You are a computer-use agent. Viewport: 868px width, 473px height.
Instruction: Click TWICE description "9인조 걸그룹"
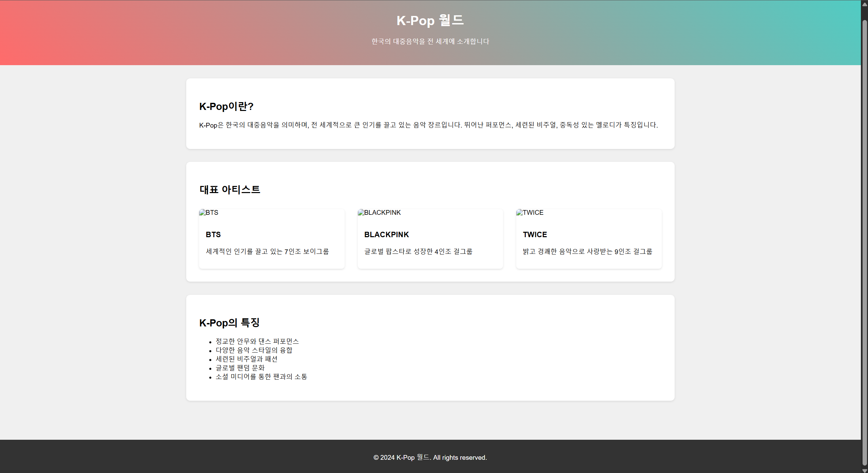pos(633,251)
